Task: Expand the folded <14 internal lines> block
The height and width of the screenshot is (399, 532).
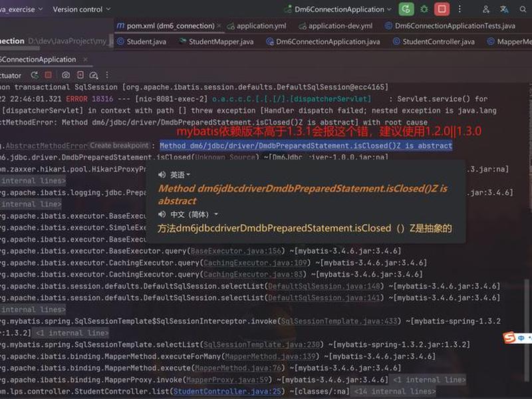Action: pyautogui.click(x=395, y=392)
